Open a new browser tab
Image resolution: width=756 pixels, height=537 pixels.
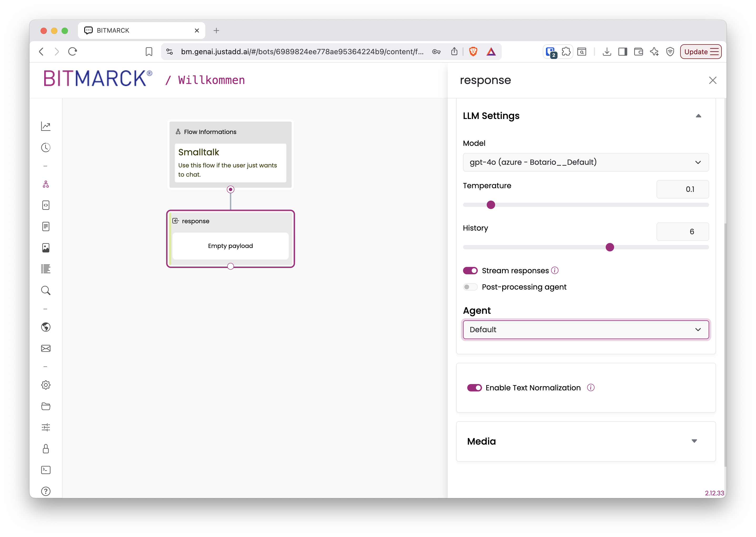pyautogui.click(x=216, y=31)
